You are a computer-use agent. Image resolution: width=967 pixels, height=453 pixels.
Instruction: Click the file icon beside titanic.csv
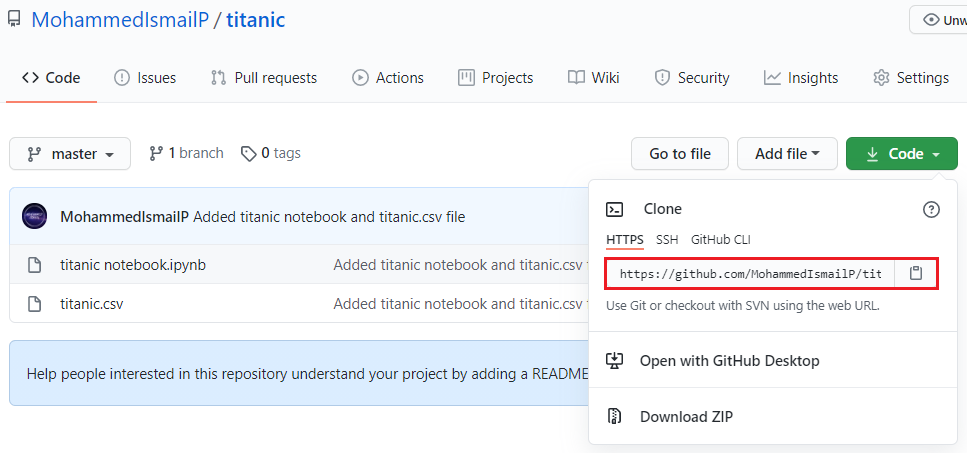click(x=34, y=303)
